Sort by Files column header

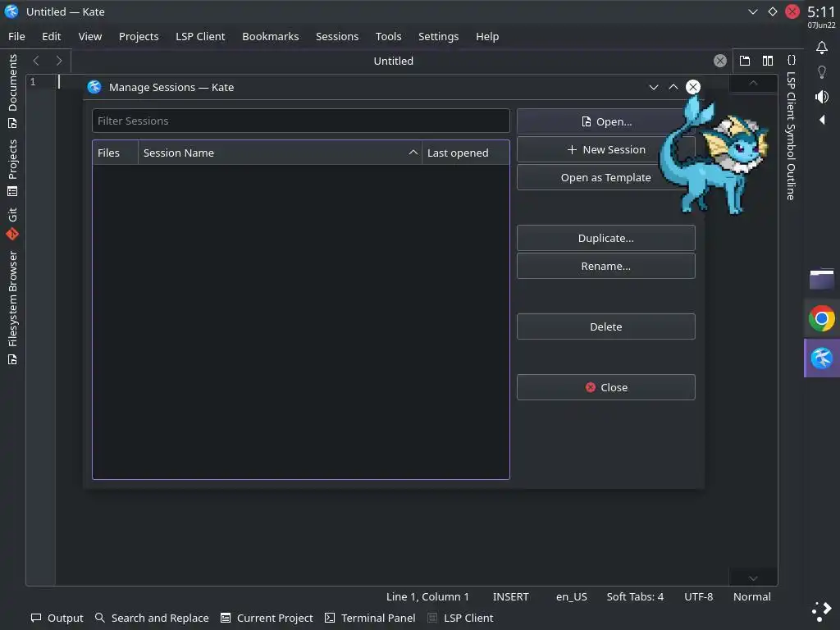point(115,153)
